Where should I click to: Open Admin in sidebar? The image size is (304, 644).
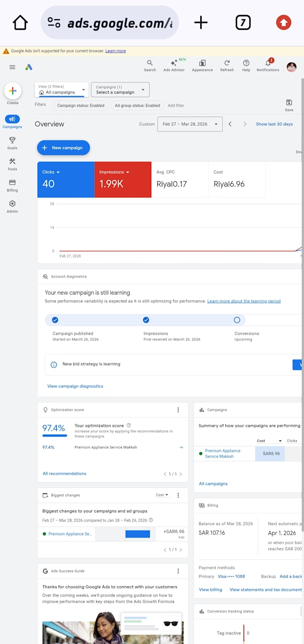[x=13, y=207]
